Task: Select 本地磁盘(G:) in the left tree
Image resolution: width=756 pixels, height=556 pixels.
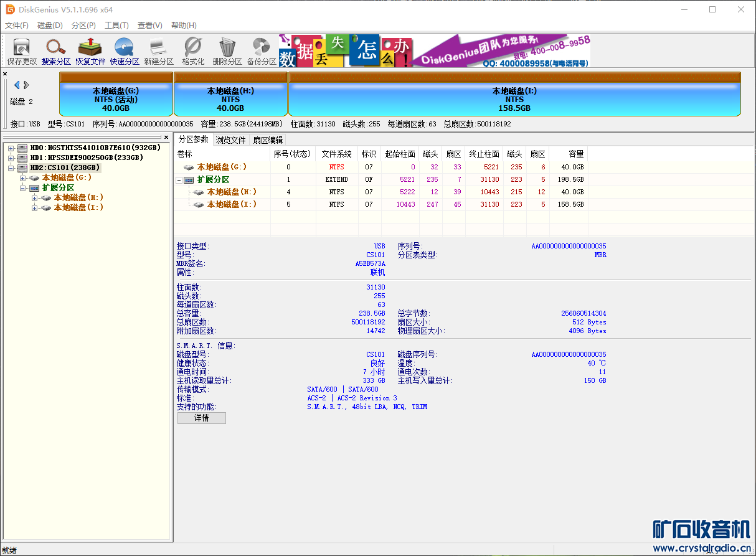Action: tap(67, 177)
